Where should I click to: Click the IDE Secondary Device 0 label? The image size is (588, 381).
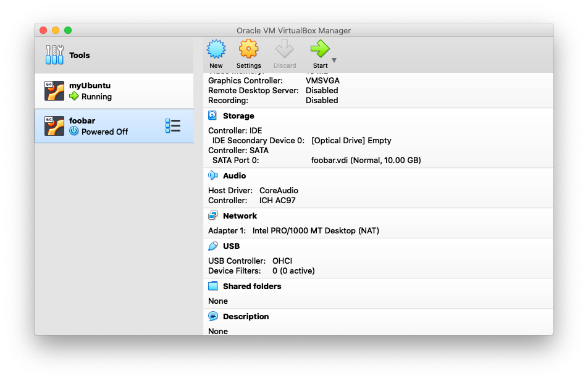coord(258,141)
